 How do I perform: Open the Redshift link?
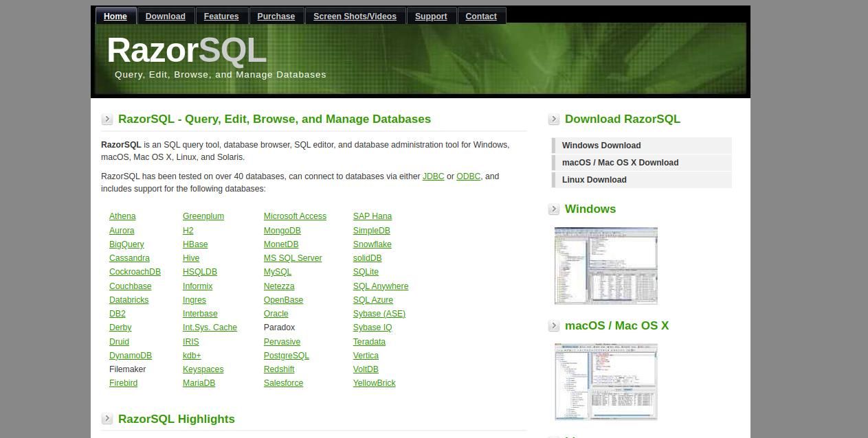pos(279,369)
